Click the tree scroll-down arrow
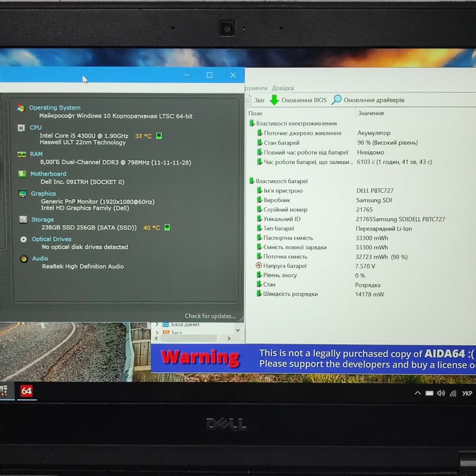 (x=237, y=330)
